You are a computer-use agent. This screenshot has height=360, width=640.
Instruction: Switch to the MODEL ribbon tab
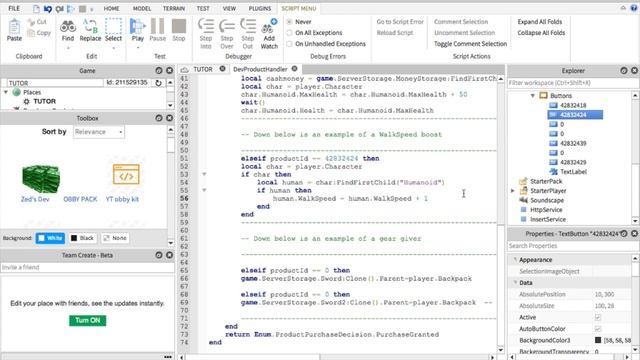142,8
